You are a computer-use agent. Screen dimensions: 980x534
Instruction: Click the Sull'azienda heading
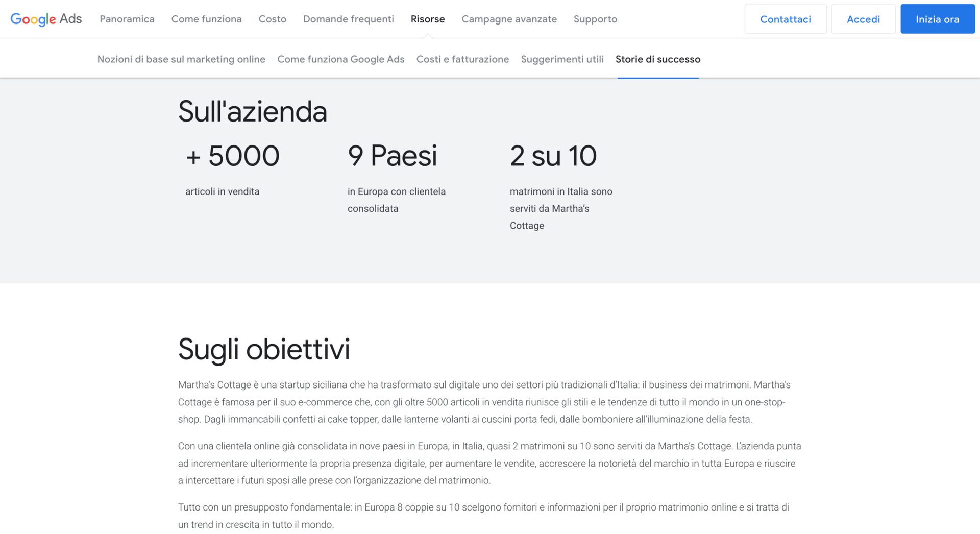click(x=252, y=111)
